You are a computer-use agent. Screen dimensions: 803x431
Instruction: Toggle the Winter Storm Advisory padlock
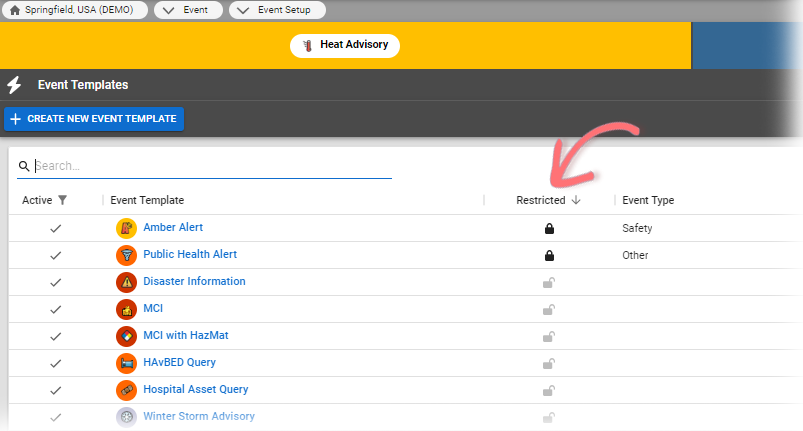549,418
